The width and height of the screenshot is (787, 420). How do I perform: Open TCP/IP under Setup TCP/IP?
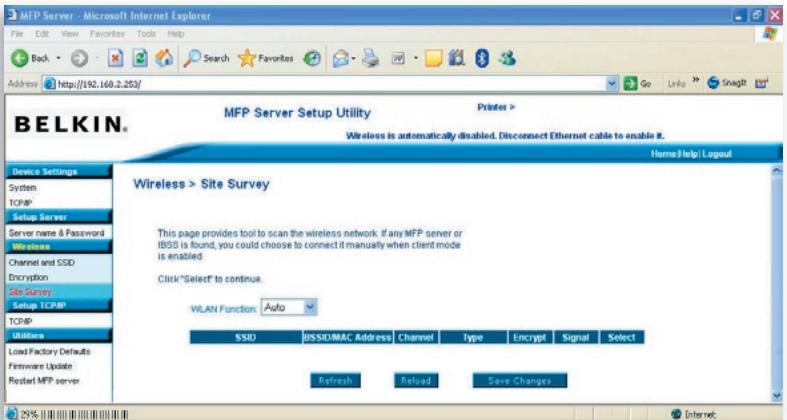point(21,321)
